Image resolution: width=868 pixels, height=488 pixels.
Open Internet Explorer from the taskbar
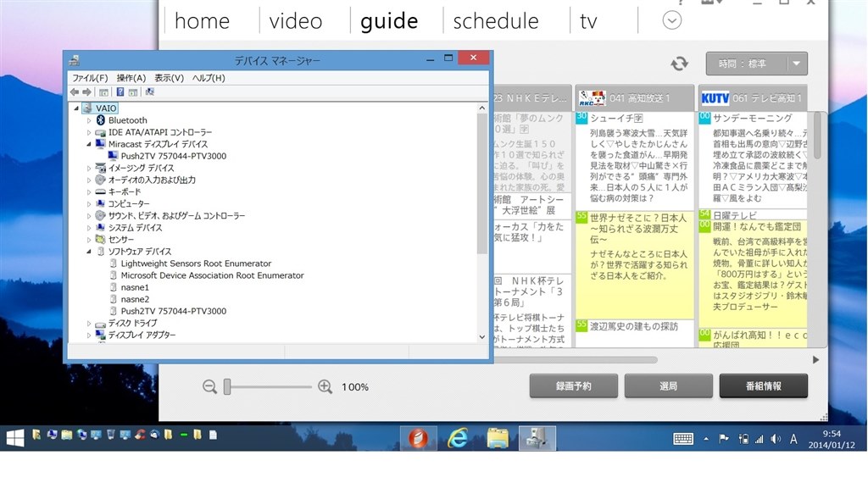458,438
